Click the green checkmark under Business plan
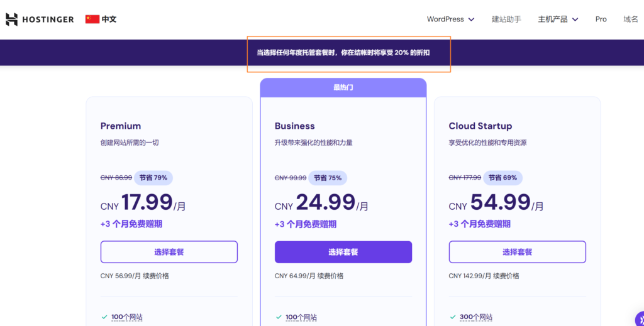644x326 pixels. click(x=279, y=317)
